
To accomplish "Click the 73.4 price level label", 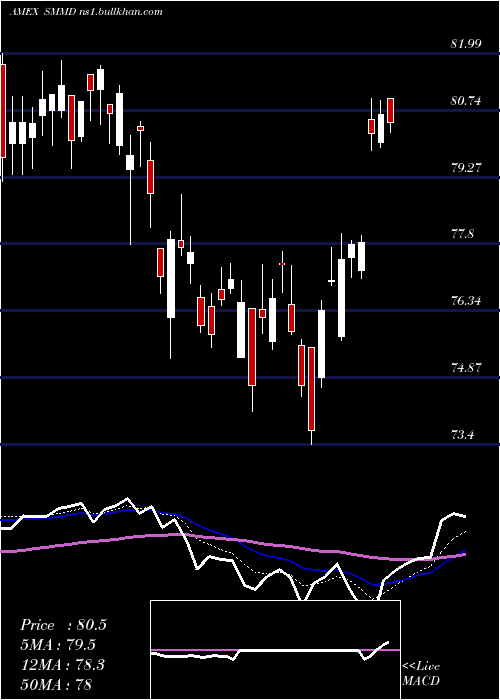I will click(x=462, y=434).
